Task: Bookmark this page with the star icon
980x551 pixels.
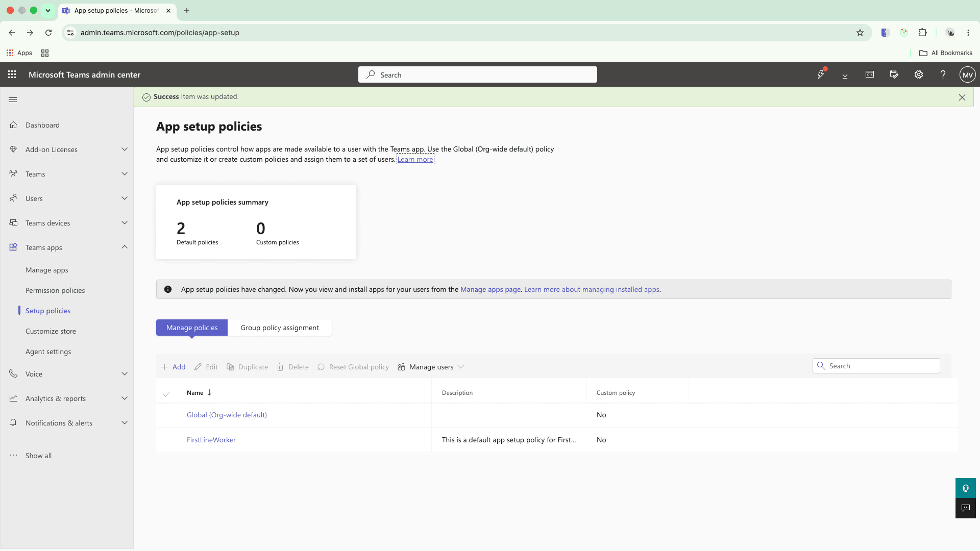Action: 860,33
